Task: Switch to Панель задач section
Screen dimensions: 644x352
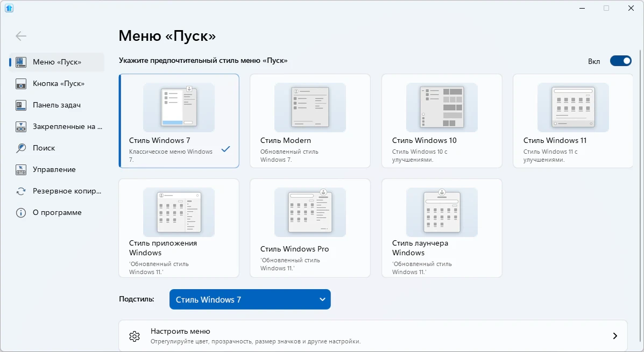Action: [57, 105]
